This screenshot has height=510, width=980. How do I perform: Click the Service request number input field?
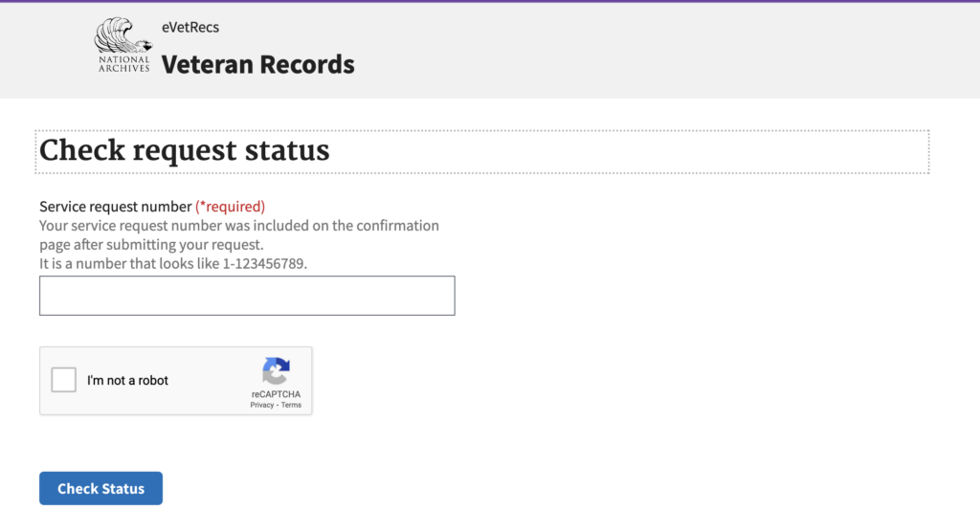point(247,296)
